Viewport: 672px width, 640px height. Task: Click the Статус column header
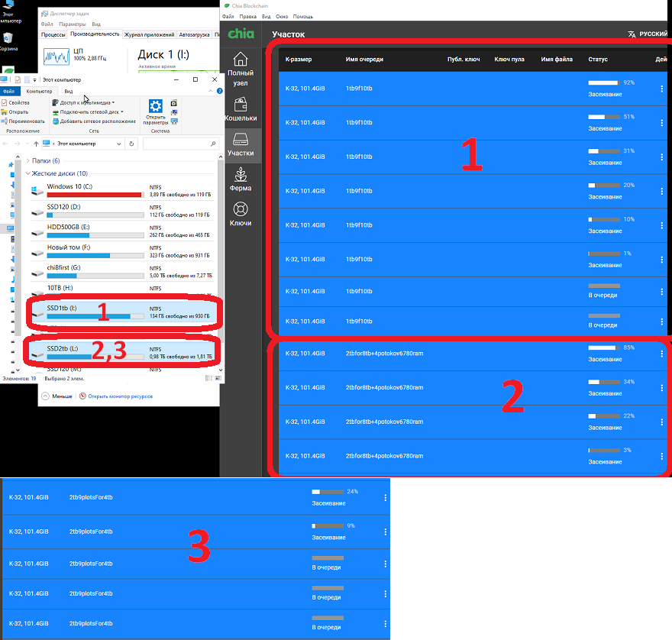[598, 59]
